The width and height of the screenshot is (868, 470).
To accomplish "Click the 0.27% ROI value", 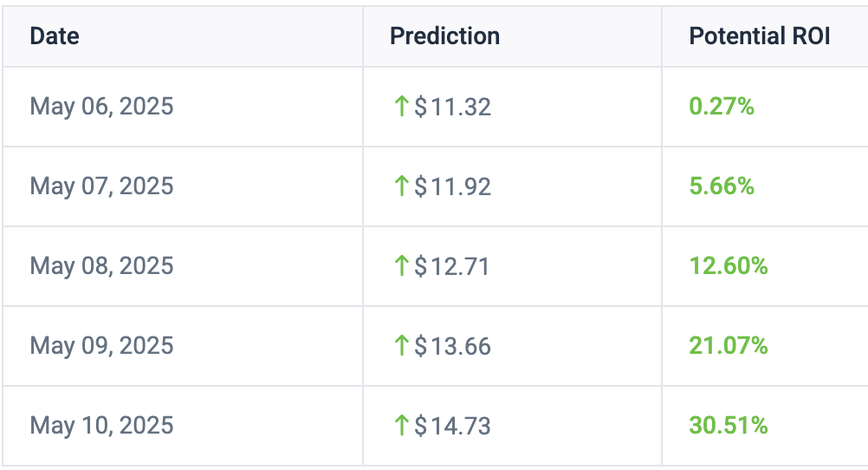I will (x=722, y=107).
